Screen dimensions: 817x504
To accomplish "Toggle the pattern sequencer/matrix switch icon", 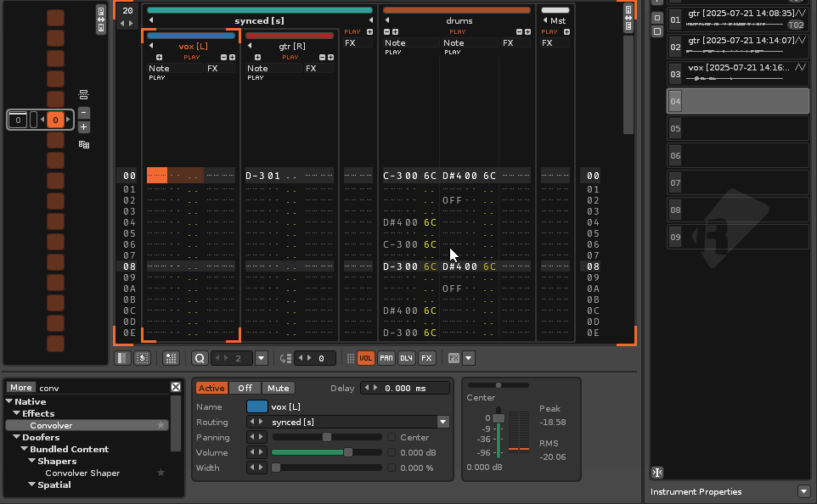I will [101, 20].
